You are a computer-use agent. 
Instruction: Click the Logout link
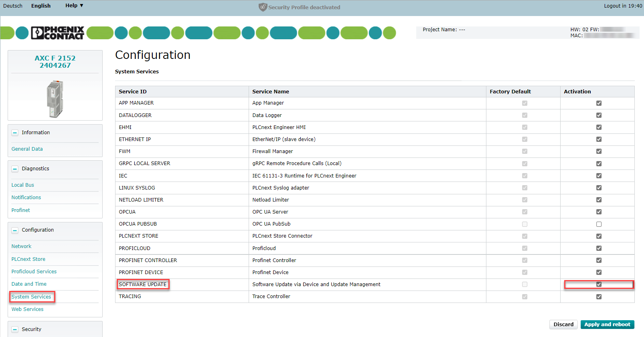623,6
